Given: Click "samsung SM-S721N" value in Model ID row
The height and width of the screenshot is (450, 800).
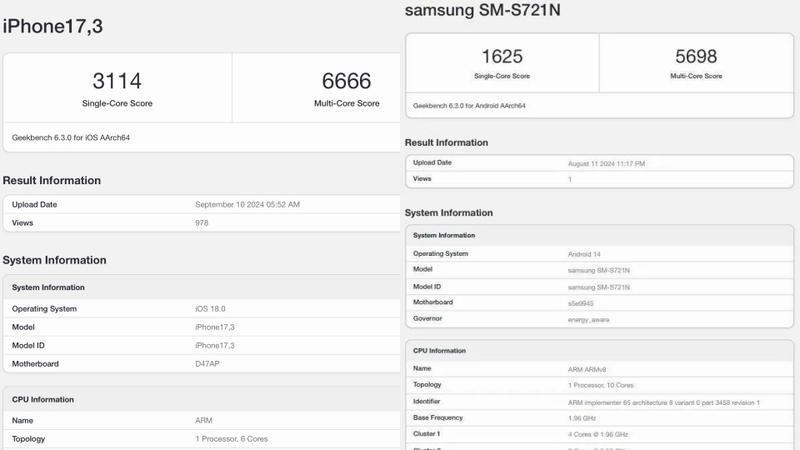Looking at the screenshot, I should (598, 287).
